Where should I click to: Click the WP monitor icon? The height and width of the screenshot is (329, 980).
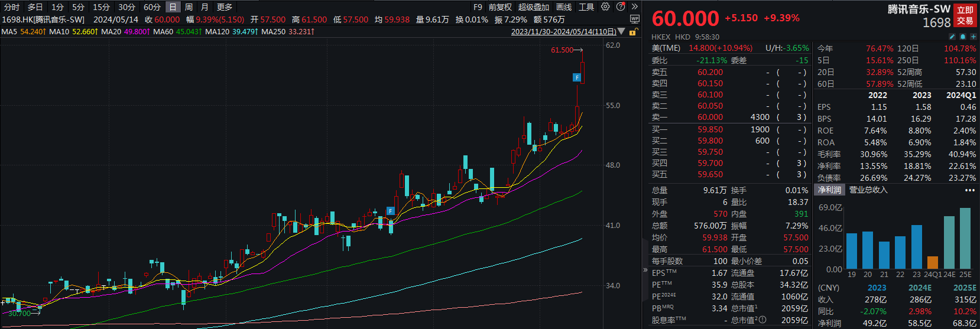(635, 19)
